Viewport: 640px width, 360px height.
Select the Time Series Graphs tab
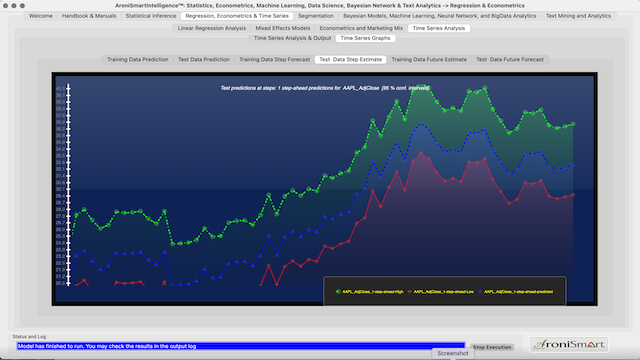(365, 38)
